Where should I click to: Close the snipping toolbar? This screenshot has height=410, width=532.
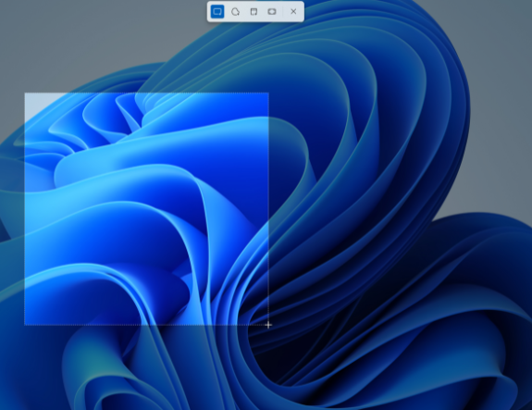[293, 11]
